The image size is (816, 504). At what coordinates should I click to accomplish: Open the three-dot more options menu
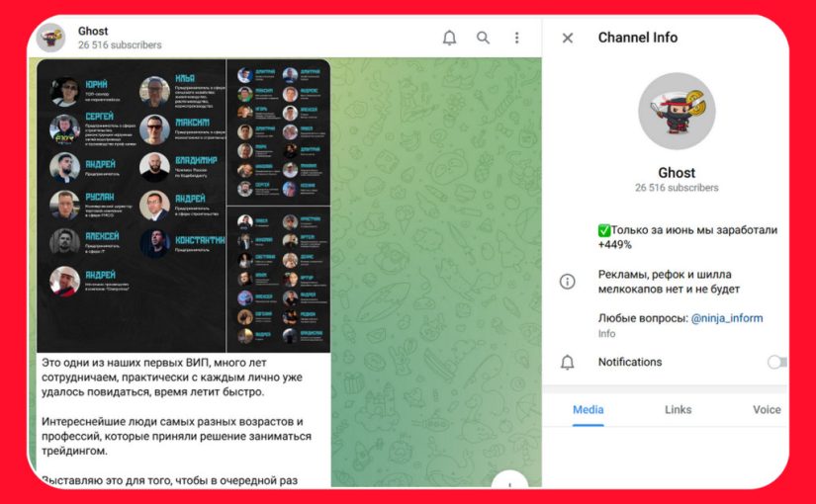[x=516, y=38]
